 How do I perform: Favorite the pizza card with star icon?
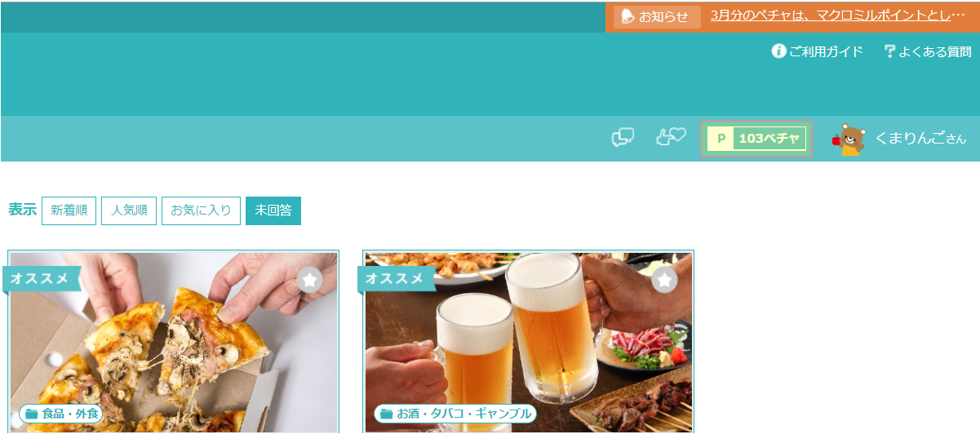[x=309, y=280]
